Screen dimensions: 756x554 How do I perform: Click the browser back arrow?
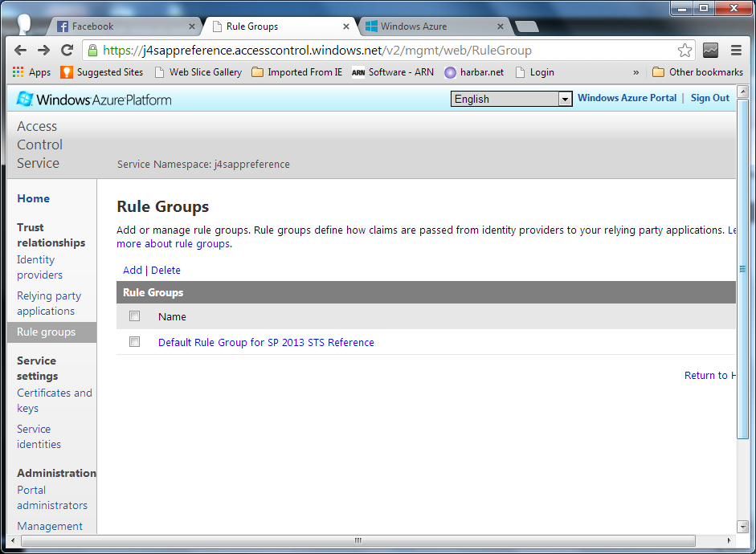click(20, 50)
